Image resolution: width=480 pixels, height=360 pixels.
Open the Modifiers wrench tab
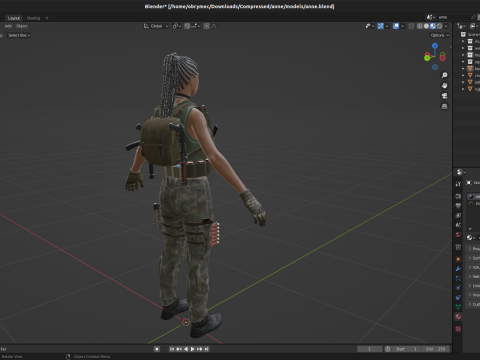click(458, 269)
